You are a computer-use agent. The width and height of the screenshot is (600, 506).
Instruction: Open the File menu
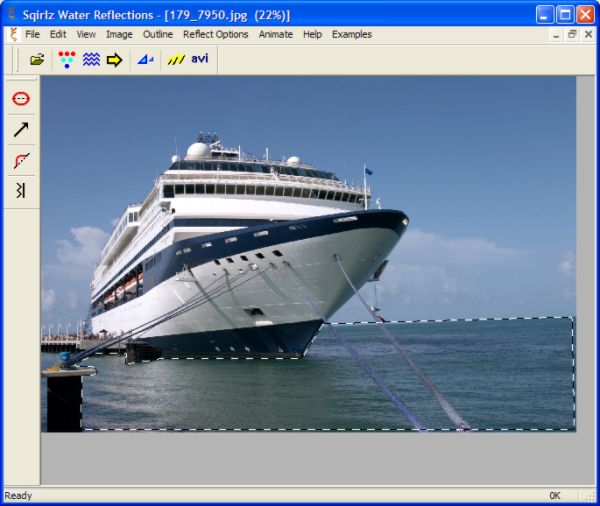click(x=33, y=34)
